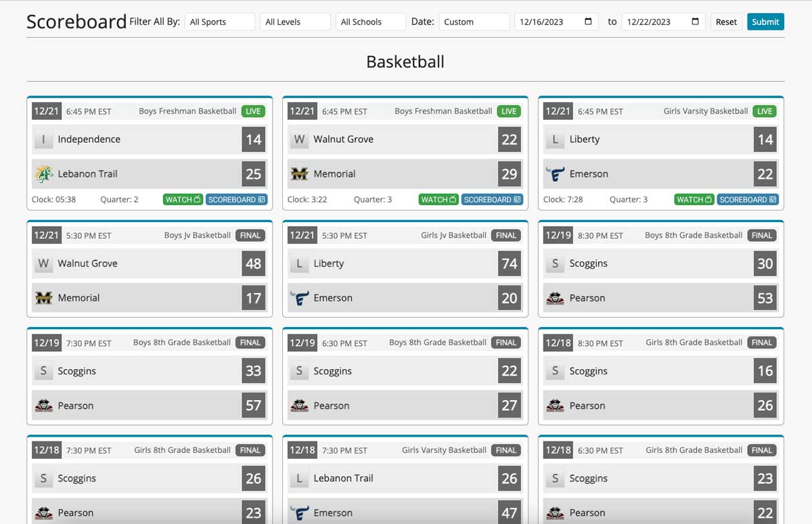Click the TV icon on the Walnut Grove game's SCOREBOARD button
This screenshot has width=812, height=524.
pyautogui.click(x=516, y=199)
